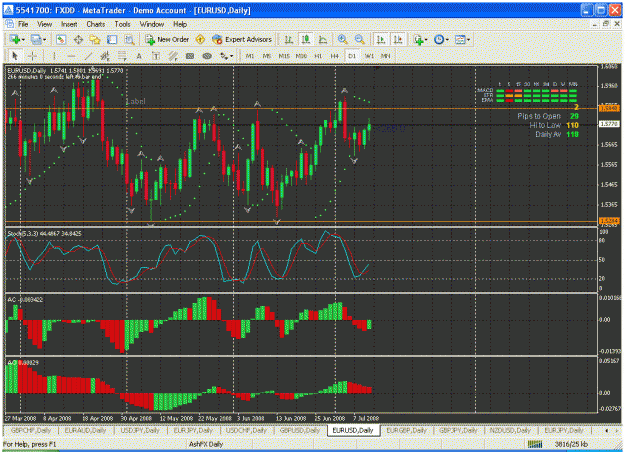
Task: Toggle chart auto scroll
Action: 381,39
